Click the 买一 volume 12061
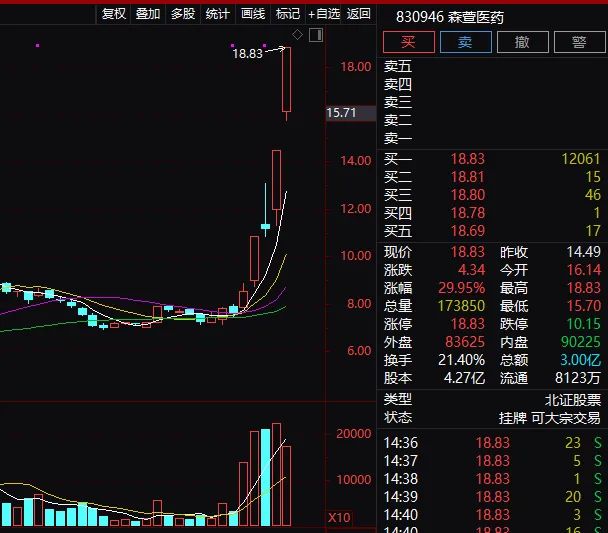The image size is (608, 533). [x=581, y=159]
